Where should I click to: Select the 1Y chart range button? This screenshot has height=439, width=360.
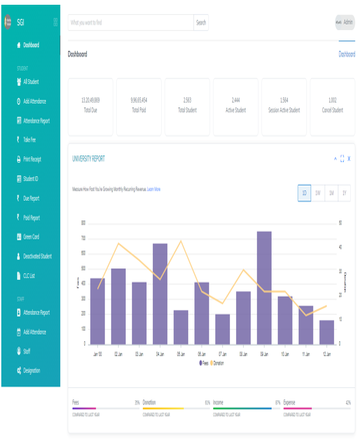click(x=345, y=193)
